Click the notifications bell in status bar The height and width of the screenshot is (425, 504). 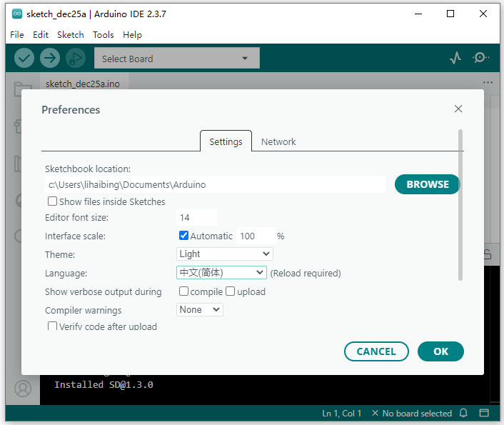tap(463, 413)
